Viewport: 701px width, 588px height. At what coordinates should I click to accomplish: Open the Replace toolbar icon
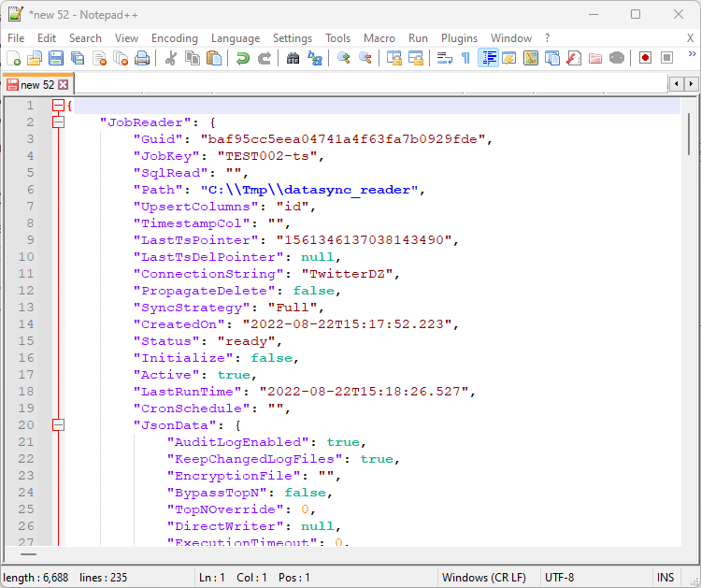pyautogui.click(x=315, y=58)
